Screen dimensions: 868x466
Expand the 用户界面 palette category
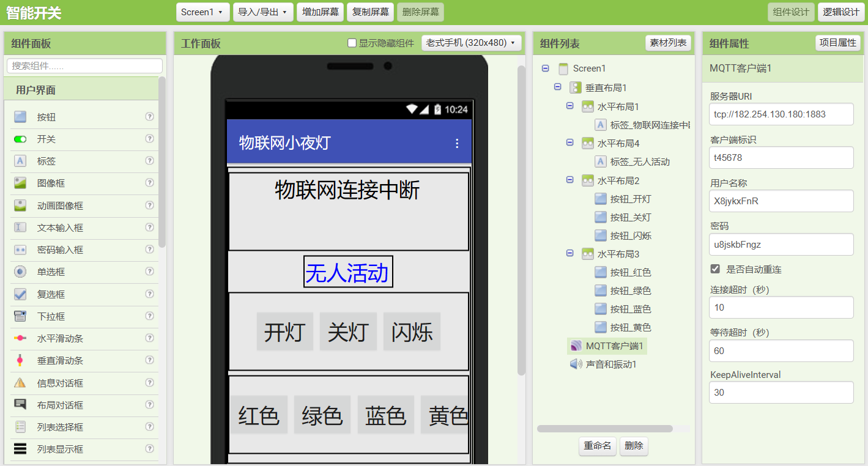click(x=81, y=90)
